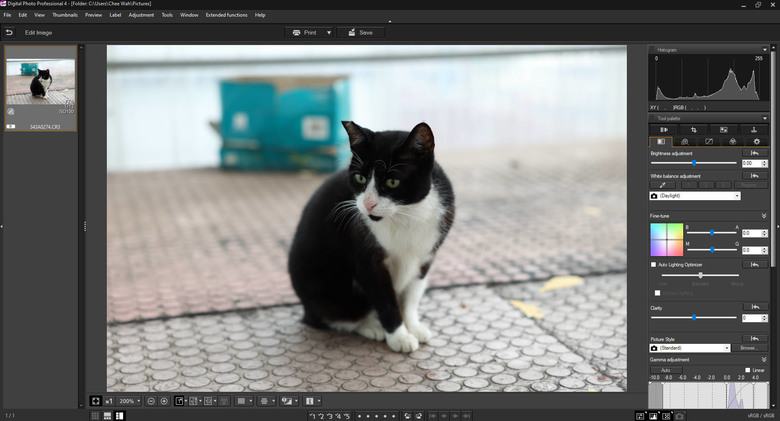Open the Print button dropdown arrow
The width and height of the screenshot is (780, 421).
tap(329, 32)
